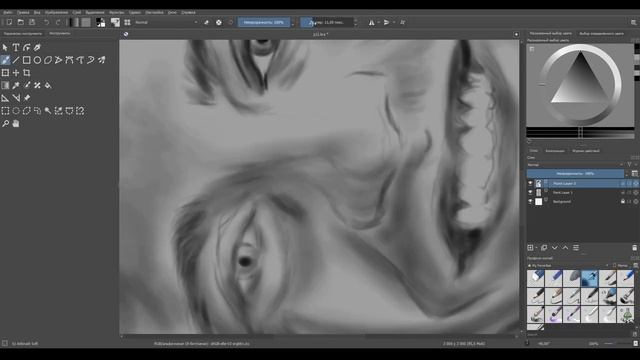The height and width of the screenshot is (360, 640).
Task: Select the Contiguous Selection magic wand tool
Action: 48,111
